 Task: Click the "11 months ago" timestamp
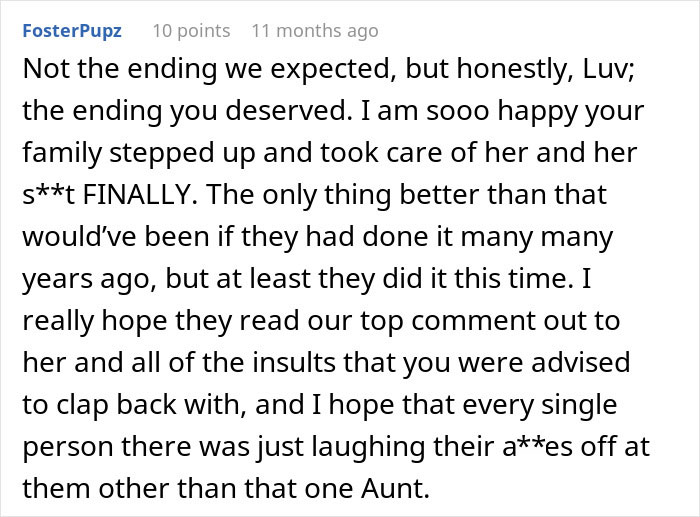(x=315, y=31)
